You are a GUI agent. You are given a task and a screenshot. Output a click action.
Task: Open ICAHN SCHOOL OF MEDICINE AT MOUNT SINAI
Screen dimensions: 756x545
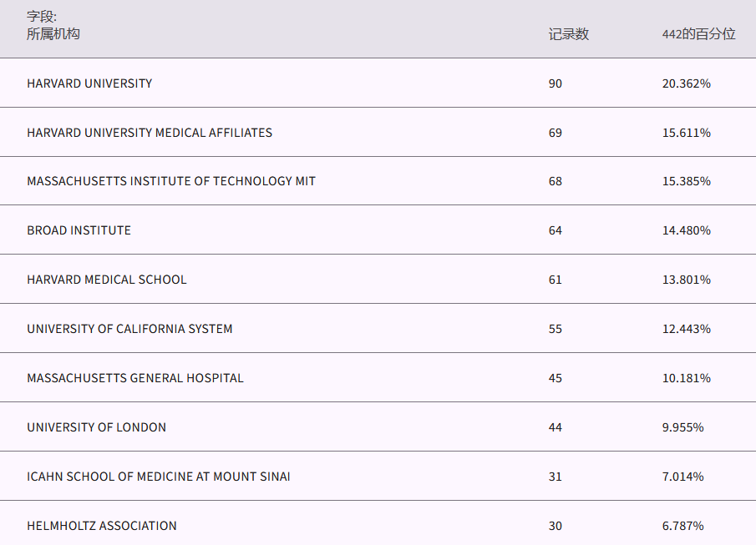159,477
